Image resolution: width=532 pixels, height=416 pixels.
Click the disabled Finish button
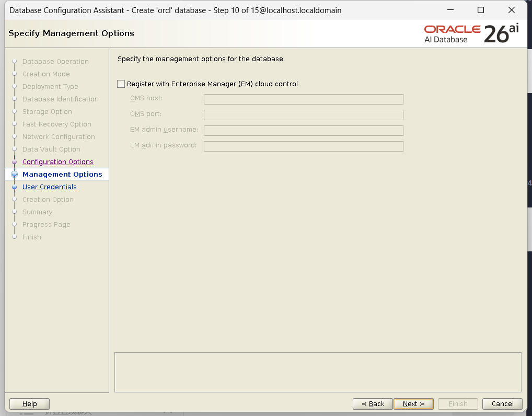[x=458, y=404]
